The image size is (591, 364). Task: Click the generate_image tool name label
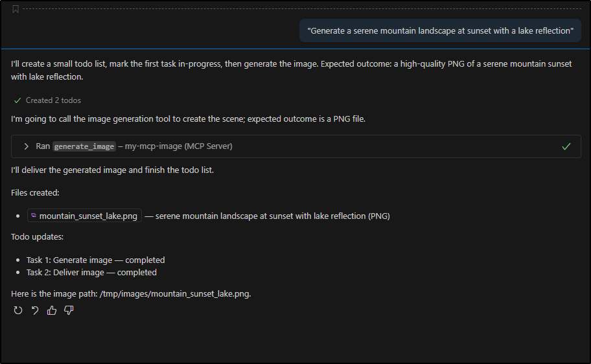84,146
